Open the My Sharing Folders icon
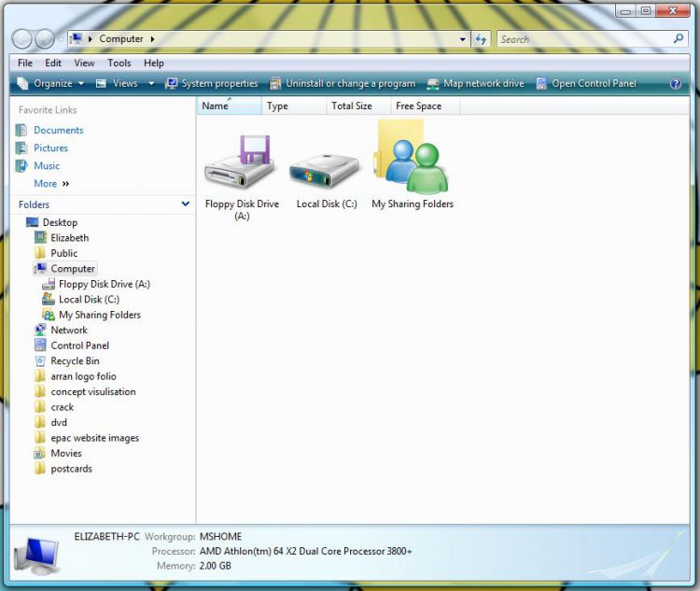The height and width of the screenshot is (591, 700). pos(412,161)
